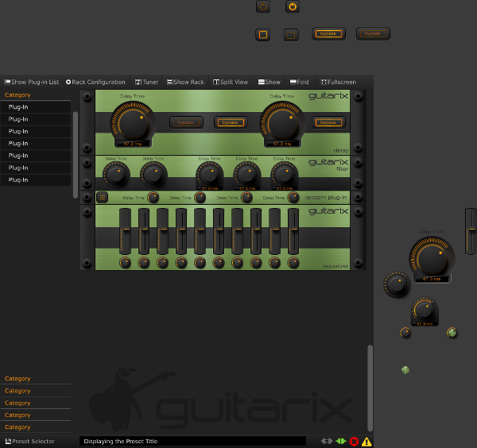Switch to Split View
Screen dimensions: 477x448
pyautogui.click(x=231, y=82)
